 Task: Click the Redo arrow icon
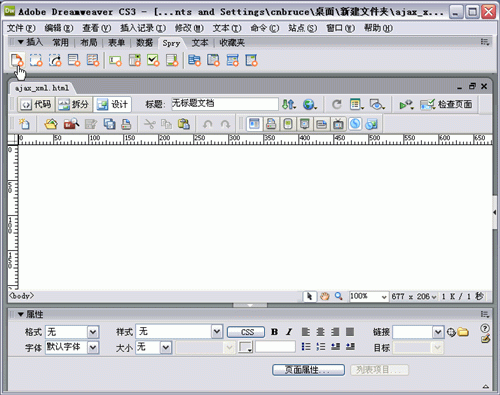pyautogui.click(x=225, y=125)
